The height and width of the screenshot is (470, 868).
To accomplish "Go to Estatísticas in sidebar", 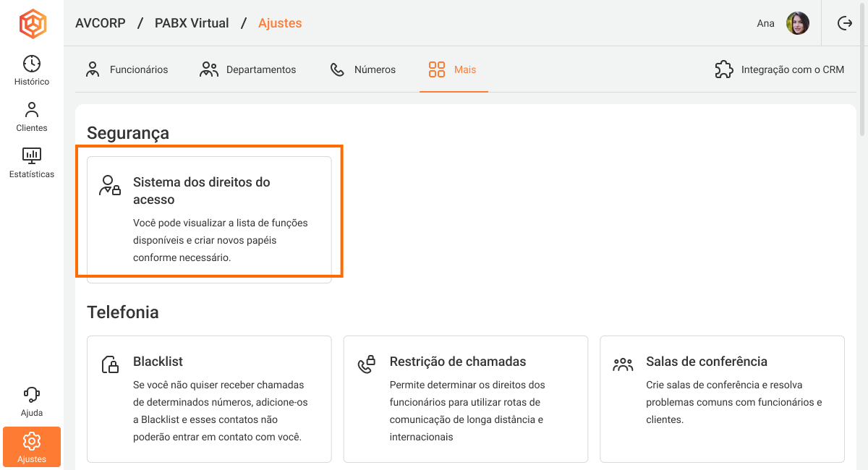I will (32, 163).
